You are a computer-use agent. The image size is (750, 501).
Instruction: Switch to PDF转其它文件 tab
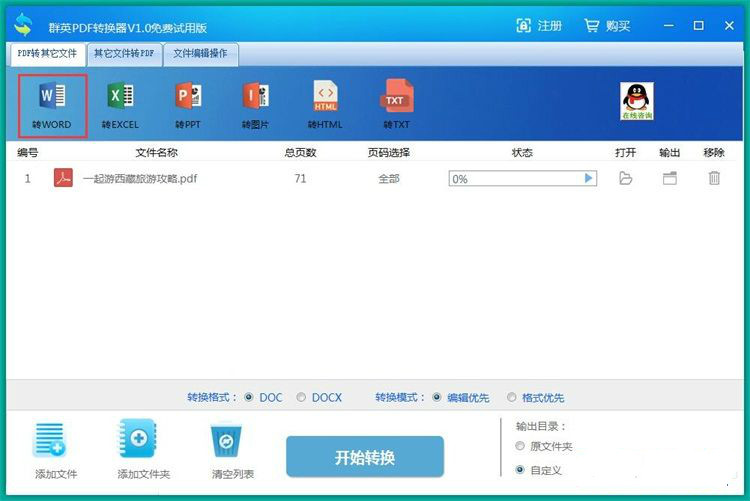pyautogui.click(x=47, y=54)
